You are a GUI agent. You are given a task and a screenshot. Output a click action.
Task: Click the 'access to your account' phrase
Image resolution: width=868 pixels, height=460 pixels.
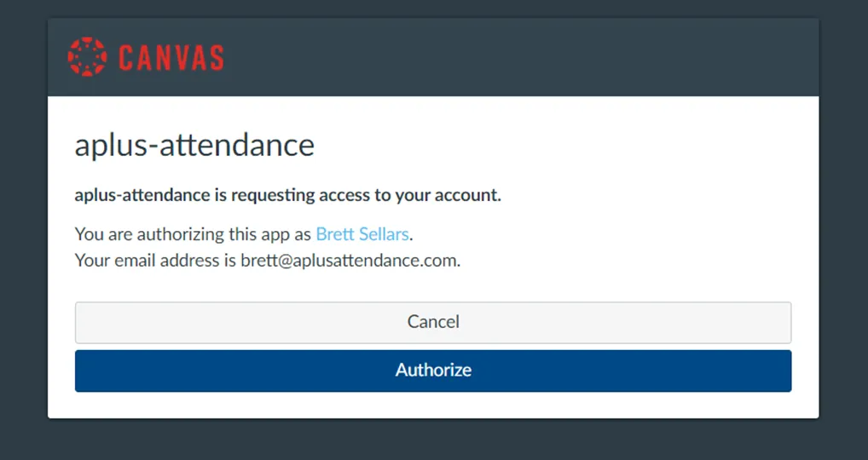coord(410,195)
